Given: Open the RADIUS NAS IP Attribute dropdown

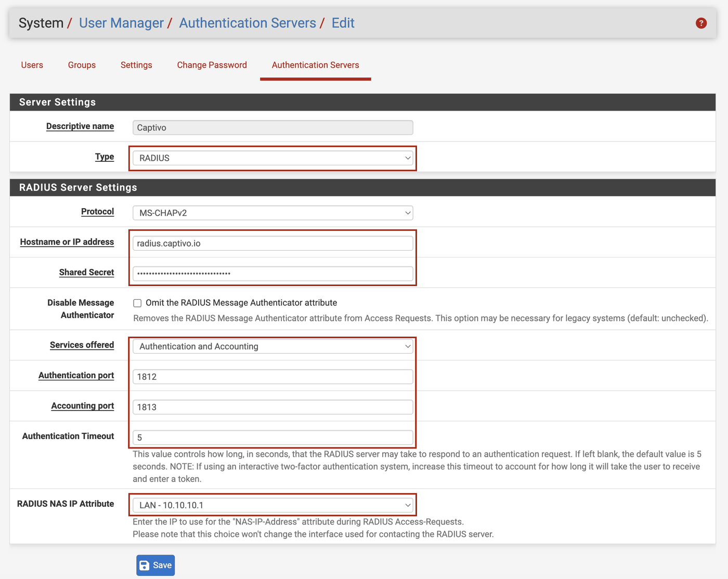Looking at the screenshot, I should point(273,505).
